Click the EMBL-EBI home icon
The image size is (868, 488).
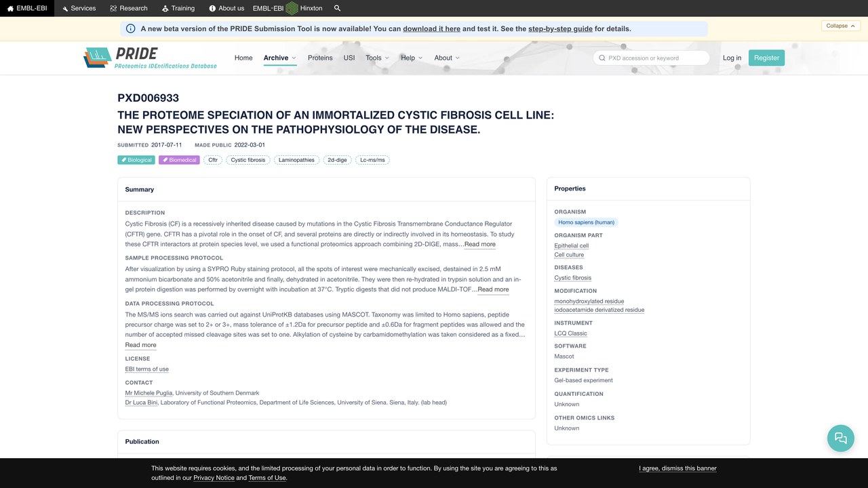click(10, 8)
